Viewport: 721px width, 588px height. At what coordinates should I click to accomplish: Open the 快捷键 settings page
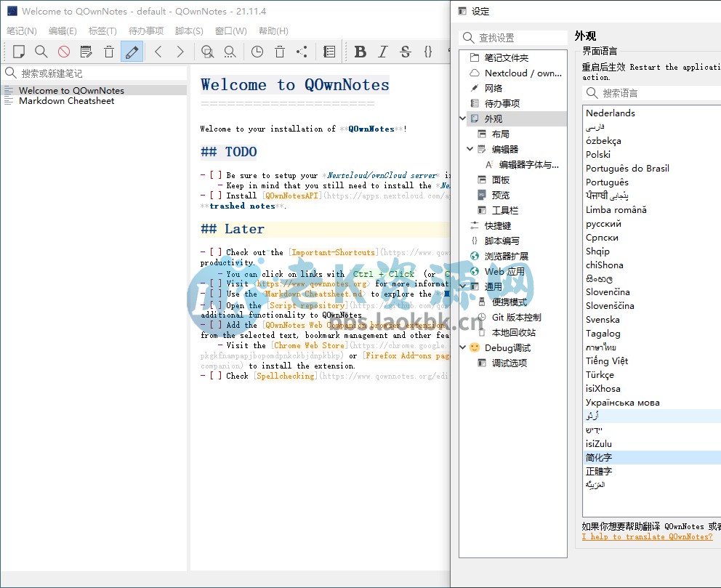(498, 226)
